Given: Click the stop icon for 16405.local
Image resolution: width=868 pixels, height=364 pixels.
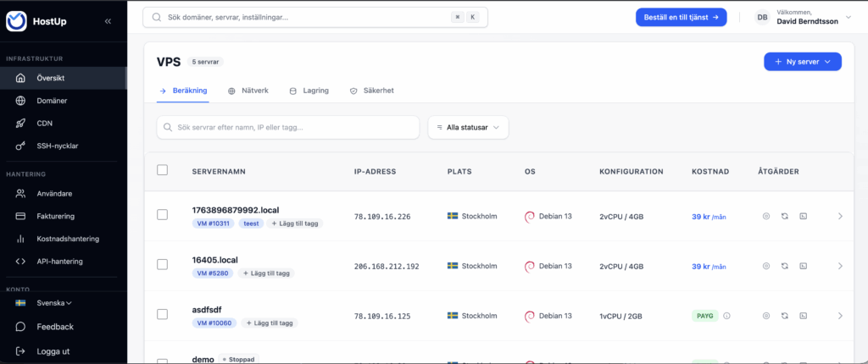Looking at the screenshot, I should click(x=766, y=266).
